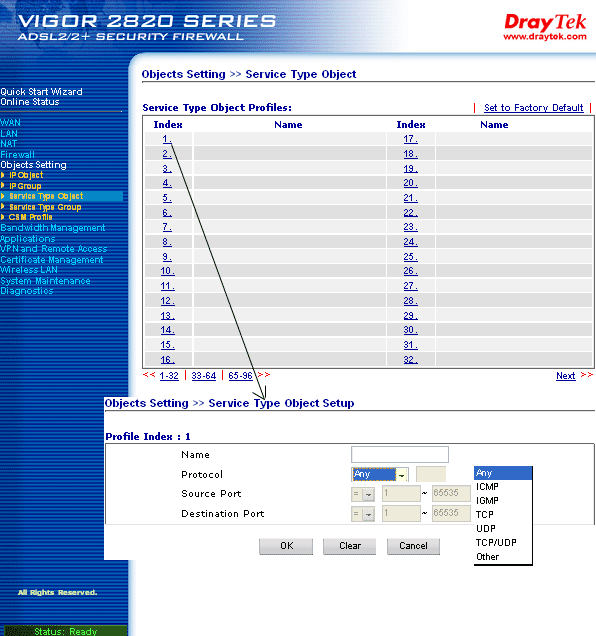Open the Firewall menu in sidebar
This screenshot has width=596, height=636.
[17, 155]
